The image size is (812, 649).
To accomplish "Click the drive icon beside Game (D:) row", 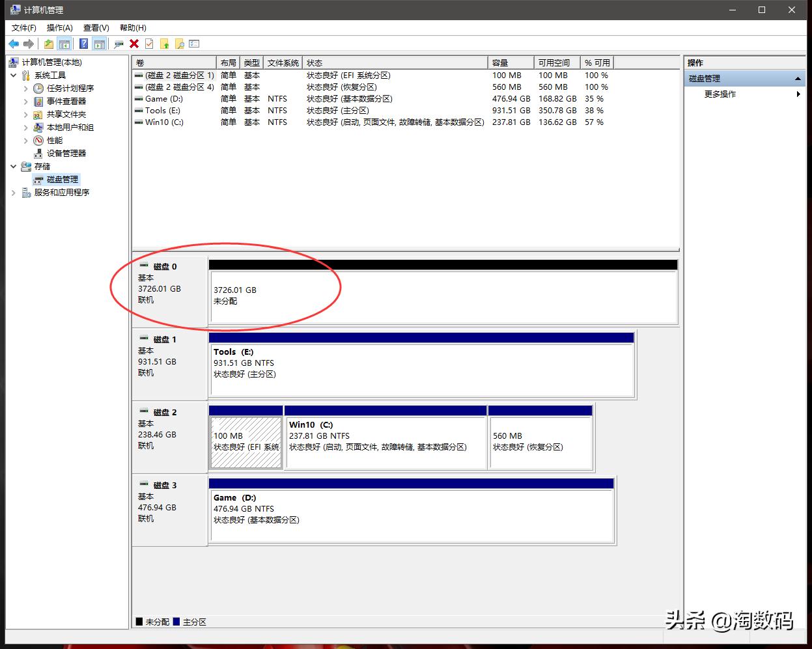I will click(x=139, y=99).
